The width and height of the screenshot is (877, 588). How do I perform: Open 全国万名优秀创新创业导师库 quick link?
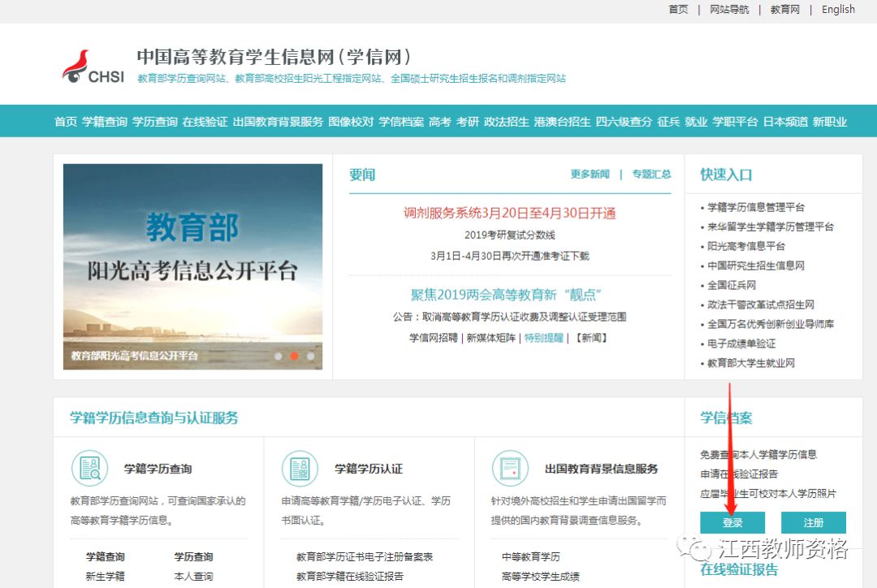tap(770, 324)
